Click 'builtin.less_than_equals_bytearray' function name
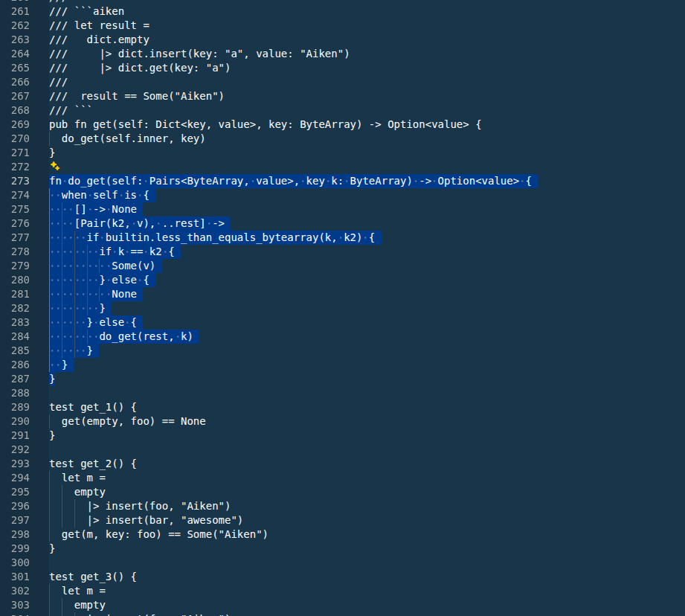685x616 pixels. coord(212,237)
